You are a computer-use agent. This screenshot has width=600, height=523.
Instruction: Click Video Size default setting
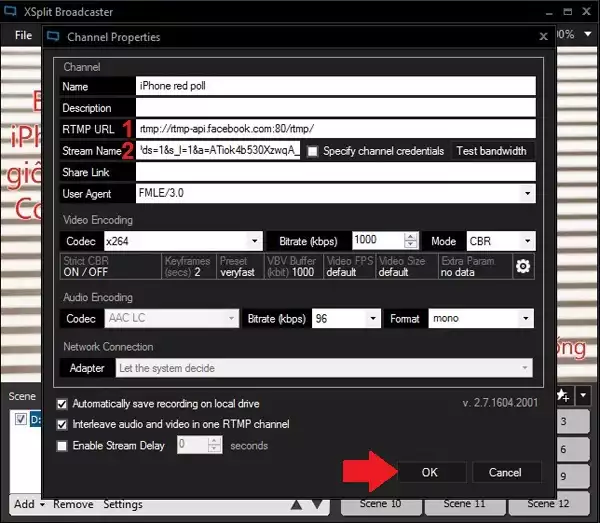[407, 266]
